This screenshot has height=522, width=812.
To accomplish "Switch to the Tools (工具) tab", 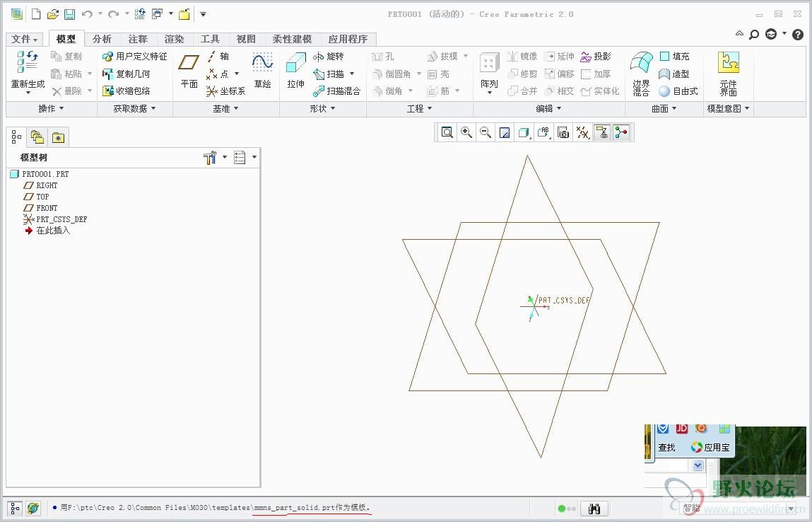I will [210, 39].
